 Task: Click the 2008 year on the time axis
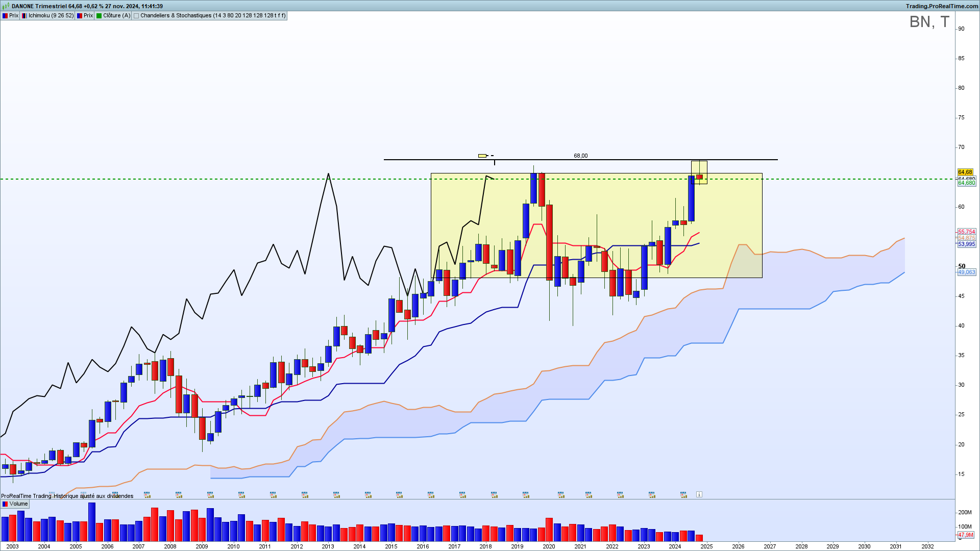click(x=170, y=546)
